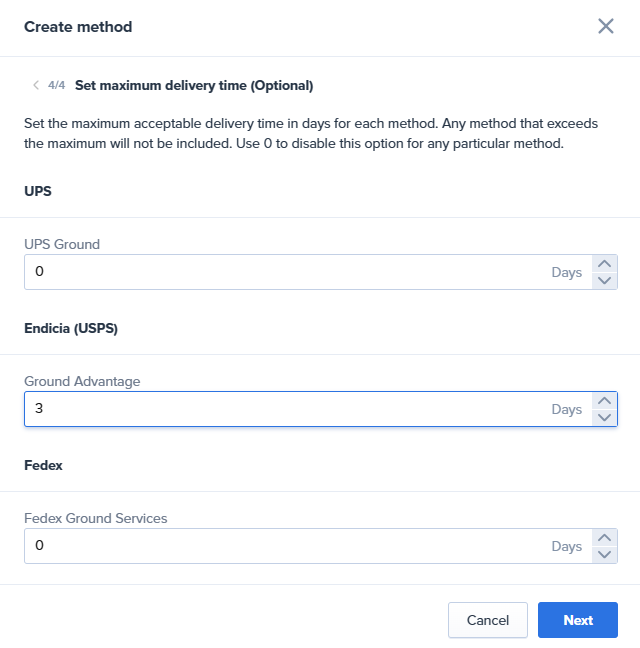The width and height of the screenshot is (640, 648).
Task: Raise Fedex Ground Services days with up arrow
Action: [604, 538]
